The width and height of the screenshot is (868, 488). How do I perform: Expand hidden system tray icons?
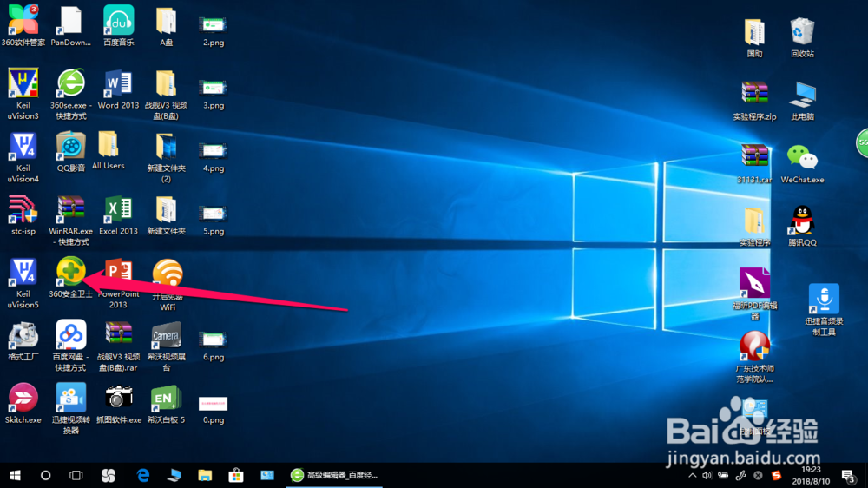[x=692, y=475]
